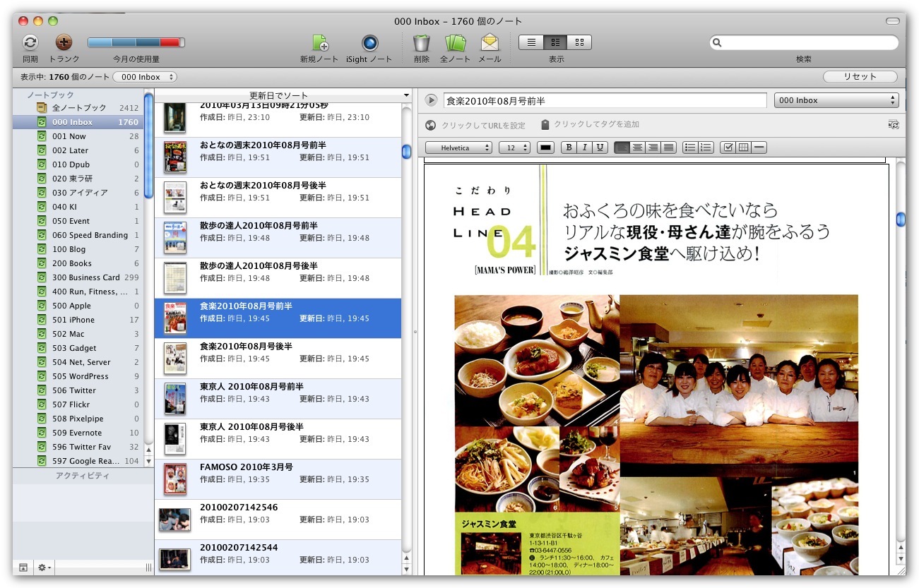Viewport: 919px width, 588px height.
Task: Open the 更新日でソート sort dropdown
Action: [x=283, y=95]
